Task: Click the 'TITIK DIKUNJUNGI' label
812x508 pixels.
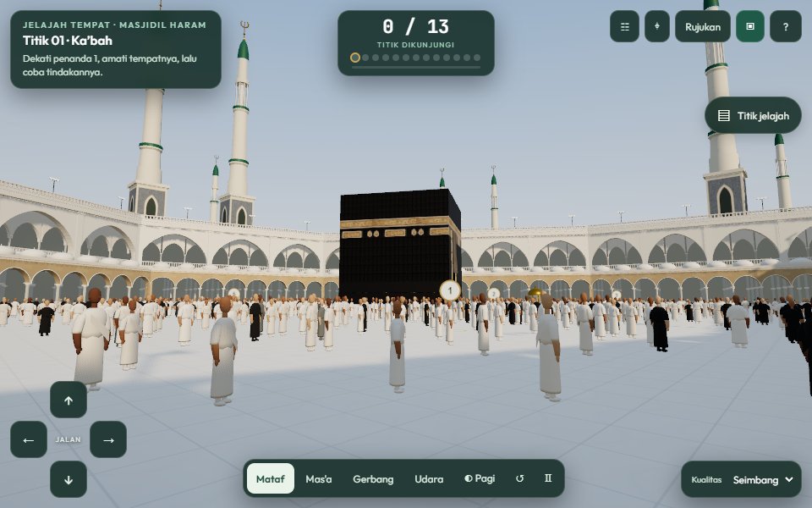Action: point(416,45)
